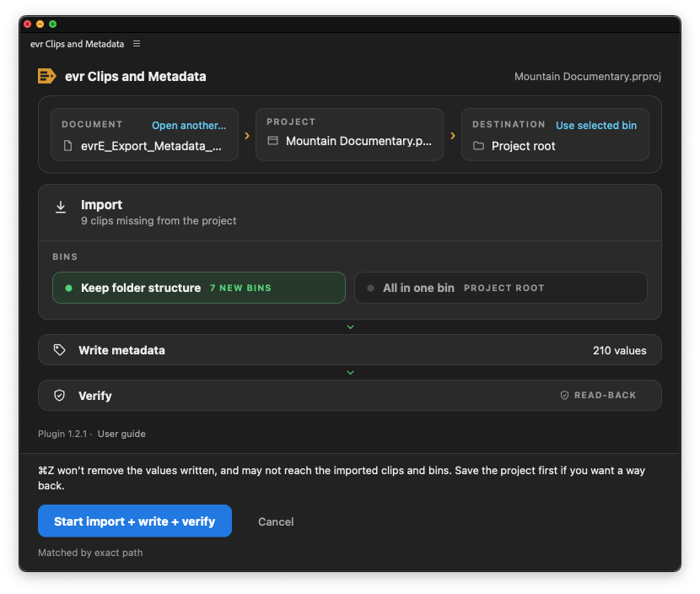Open the User guide link
This screenshot has height=594, width=700.
click(x=121, y=435)
